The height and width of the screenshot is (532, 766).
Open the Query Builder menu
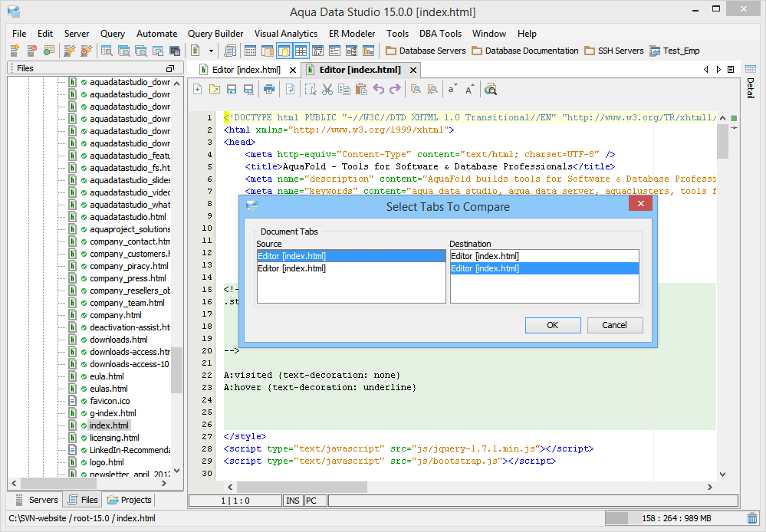215,34
